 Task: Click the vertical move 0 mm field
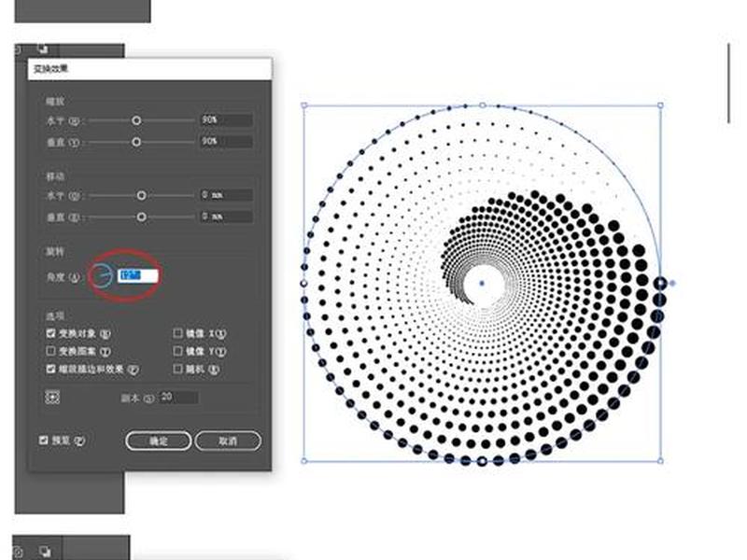(226, 217)
